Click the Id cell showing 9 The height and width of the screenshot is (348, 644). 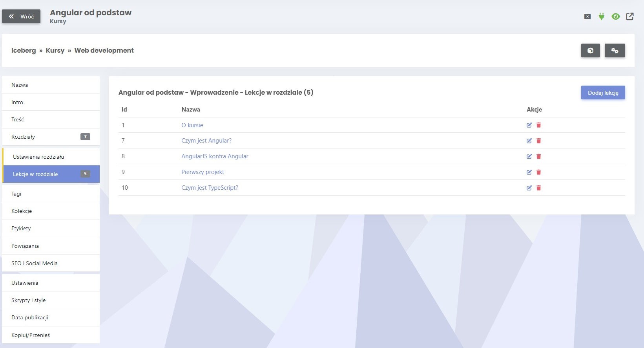click(123, 172)
